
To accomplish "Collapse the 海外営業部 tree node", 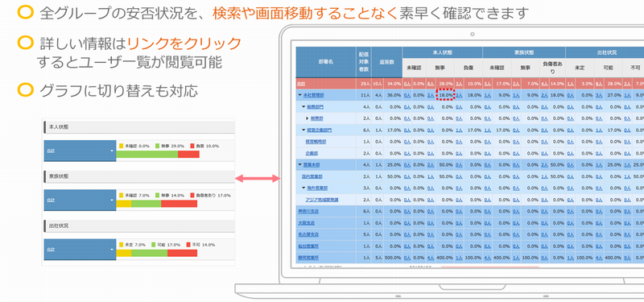I will point(304,188).
